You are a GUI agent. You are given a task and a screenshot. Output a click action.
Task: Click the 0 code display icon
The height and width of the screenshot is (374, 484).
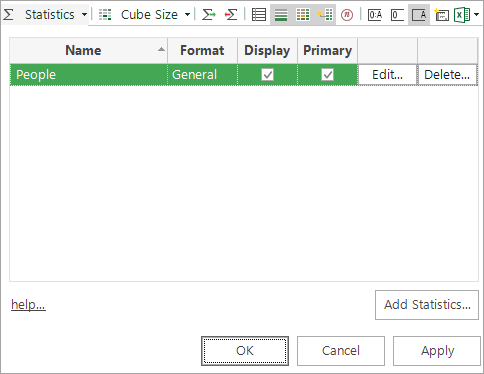397,15
